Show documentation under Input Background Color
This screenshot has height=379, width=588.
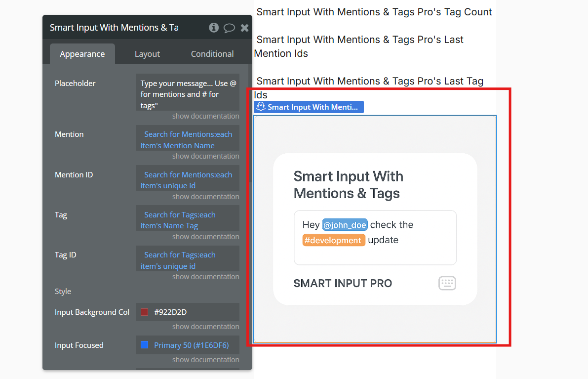(x=205, y=327)
